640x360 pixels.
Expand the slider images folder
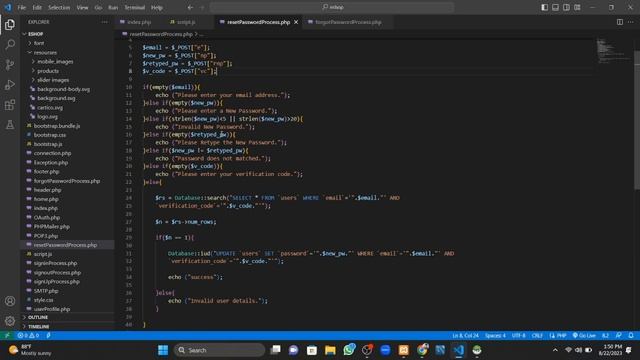tap(53, 80)
